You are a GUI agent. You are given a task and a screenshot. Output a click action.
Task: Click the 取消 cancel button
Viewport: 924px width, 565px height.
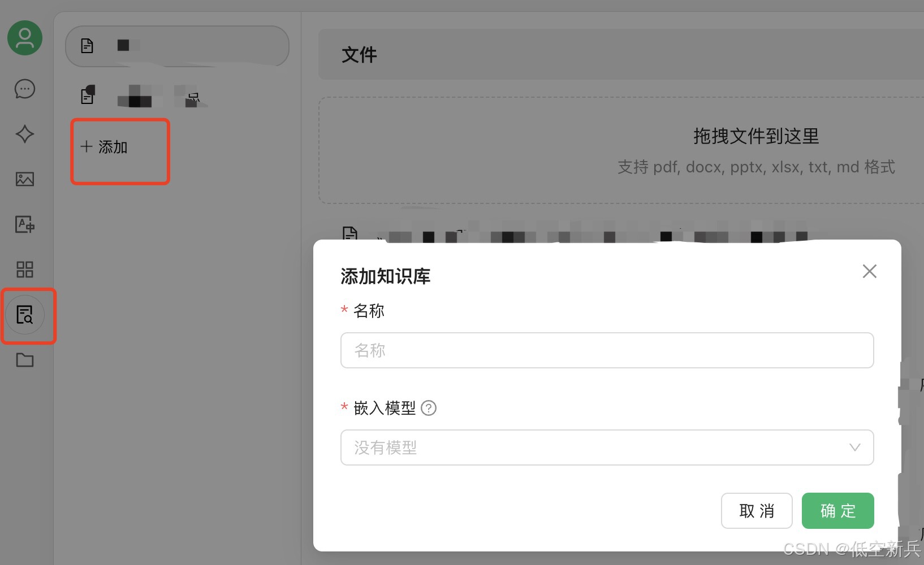756,511
